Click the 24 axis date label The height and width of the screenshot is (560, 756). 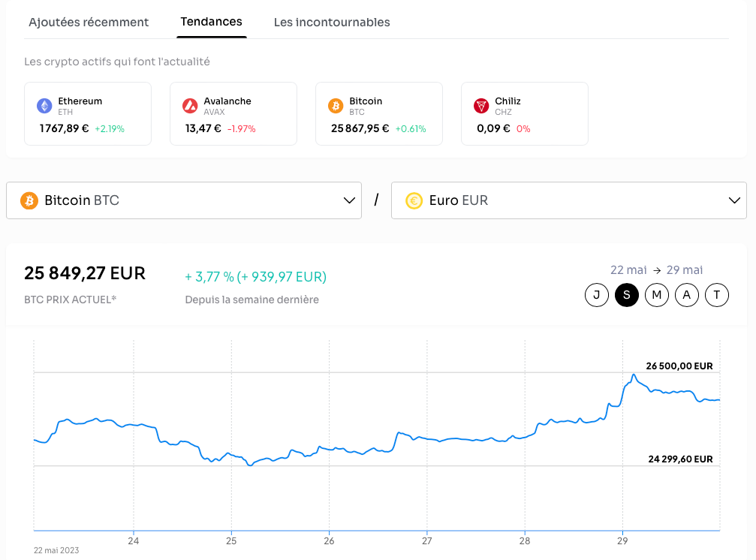(x=134, y=540)
